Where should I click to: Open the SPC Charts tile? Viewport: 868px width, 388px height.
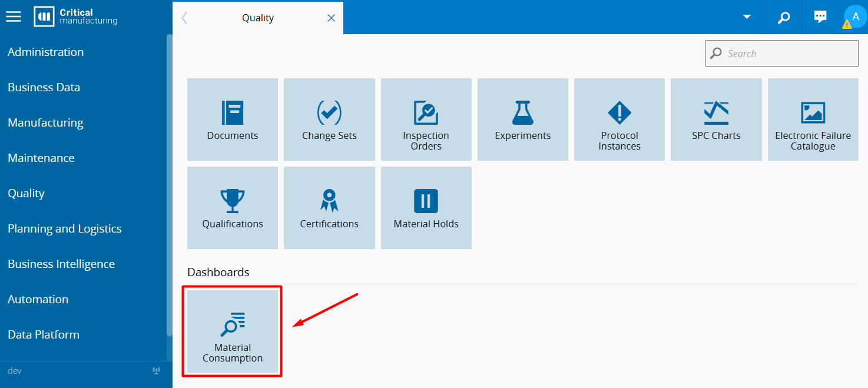point(715,120)
